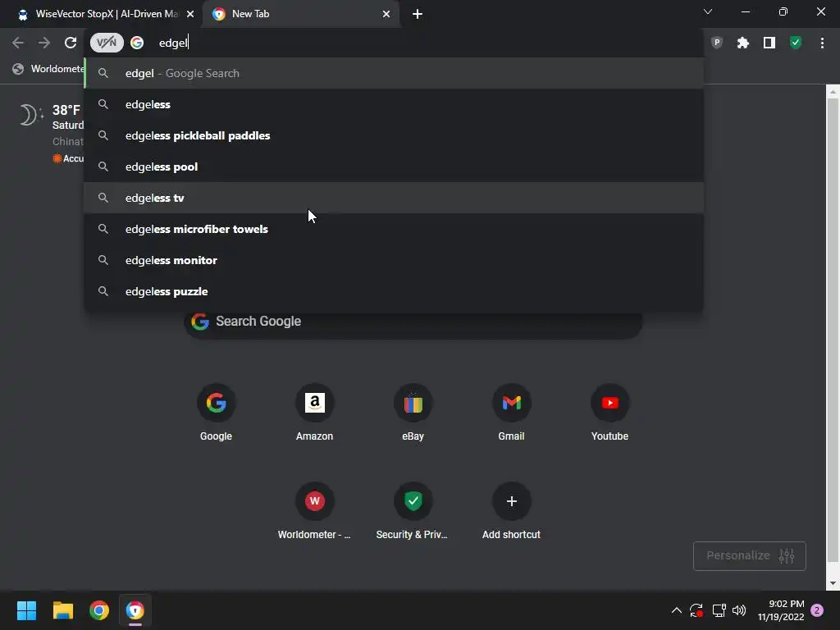Image resolution: width=840 pixels, height=630 pixels.
Task: Choose the 'edgel - Google Search' suggestion
Action: coord(394,73)
